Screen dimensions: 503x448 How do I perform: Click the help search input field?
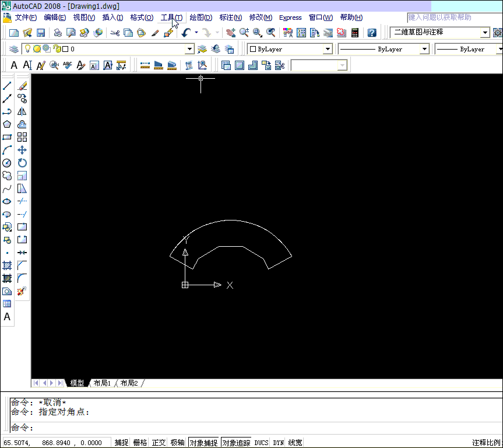point(455,17)
